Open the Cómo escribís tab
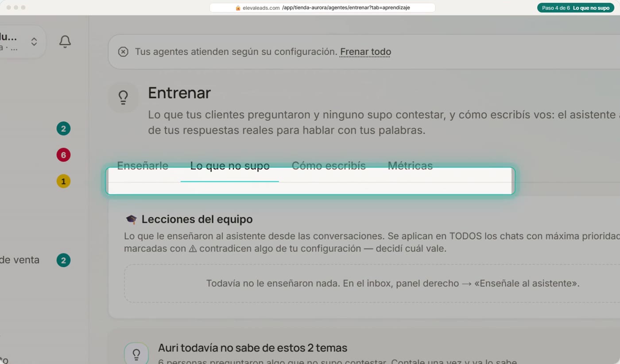This screenshot has width=620, height=364. coord(329,166)
